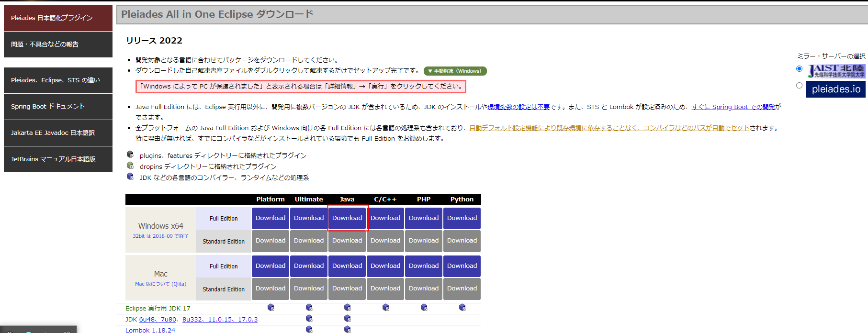Download Mac Standard Edition Java
The image size is (868, 333).
[x=347, y=289]
